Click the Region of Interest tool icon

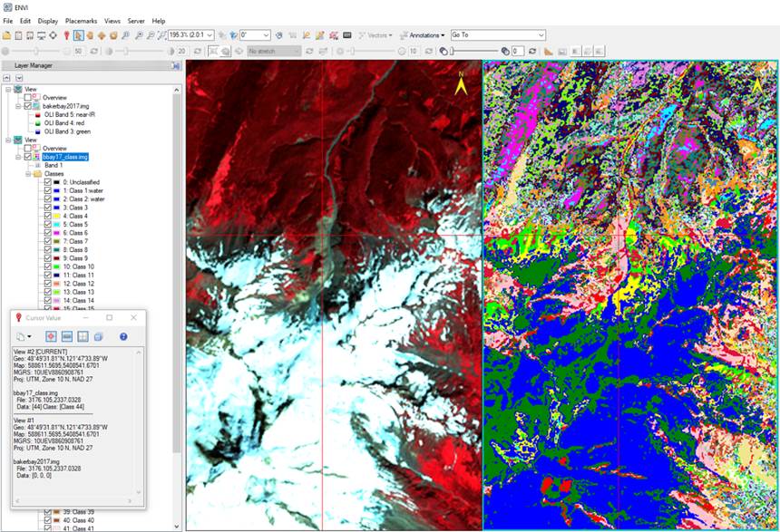click(334, 35)
